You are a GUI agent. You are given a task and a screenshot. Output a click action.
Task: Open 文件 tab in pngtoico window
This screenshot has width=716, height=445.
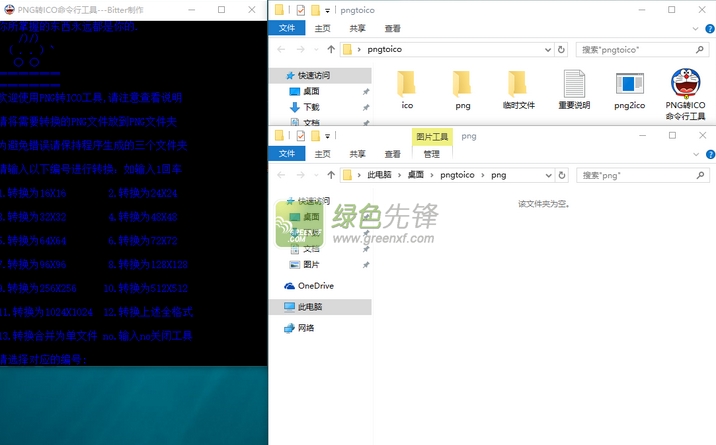point(286,28)
